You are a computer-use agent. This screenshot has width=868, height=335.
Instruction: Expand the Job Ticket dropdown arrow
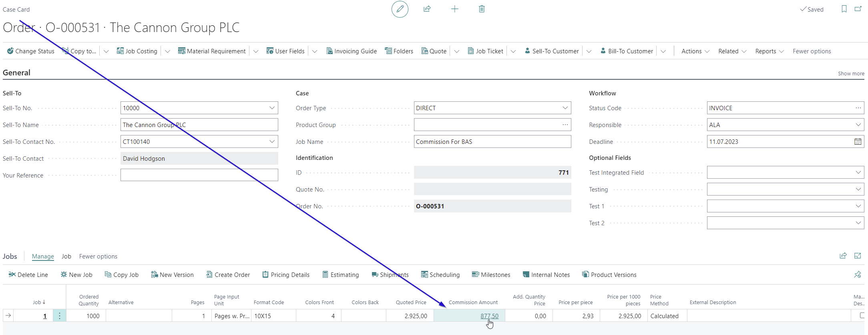coord(513,51)
